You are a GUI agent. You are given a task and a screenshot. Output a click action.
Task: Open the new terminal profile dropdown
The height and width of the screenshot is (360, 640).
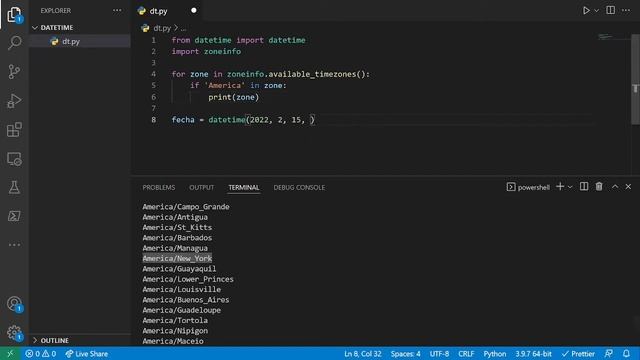tap(570, 187)
